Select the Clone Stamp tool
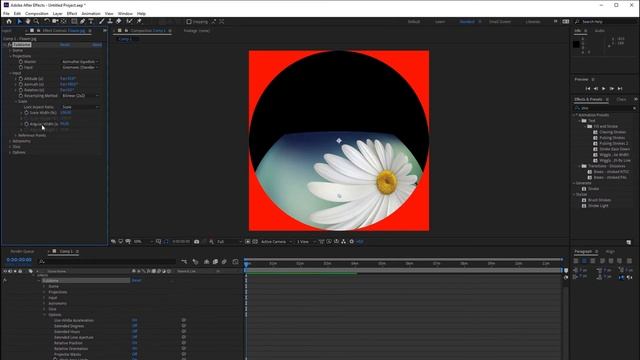Viewport: 640px width, 360px height. tap(110, 21)
